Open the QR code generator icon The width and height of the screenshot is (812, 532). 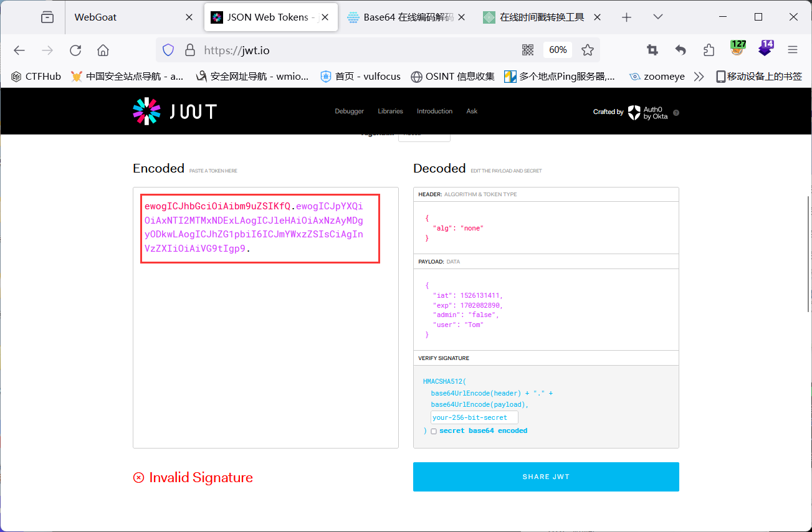pos(528,50)
